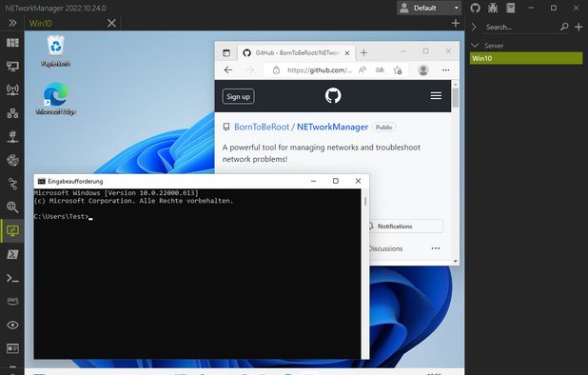Open the WiFi tool in sidebar
This screenshot has height=375, width=588.
coord(12,89)
